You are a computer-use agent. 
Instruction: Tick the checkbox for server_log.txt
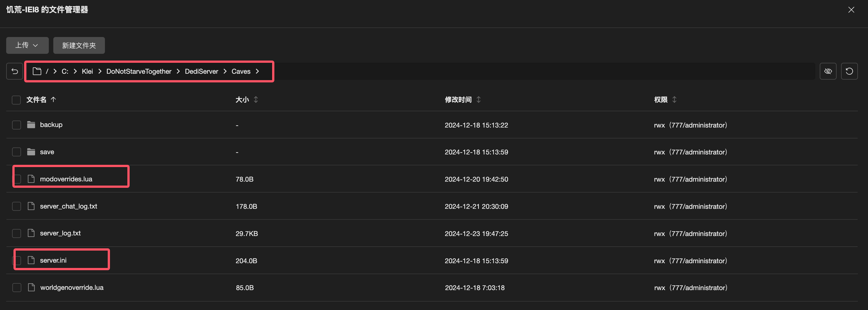click(x=17, y=233)
